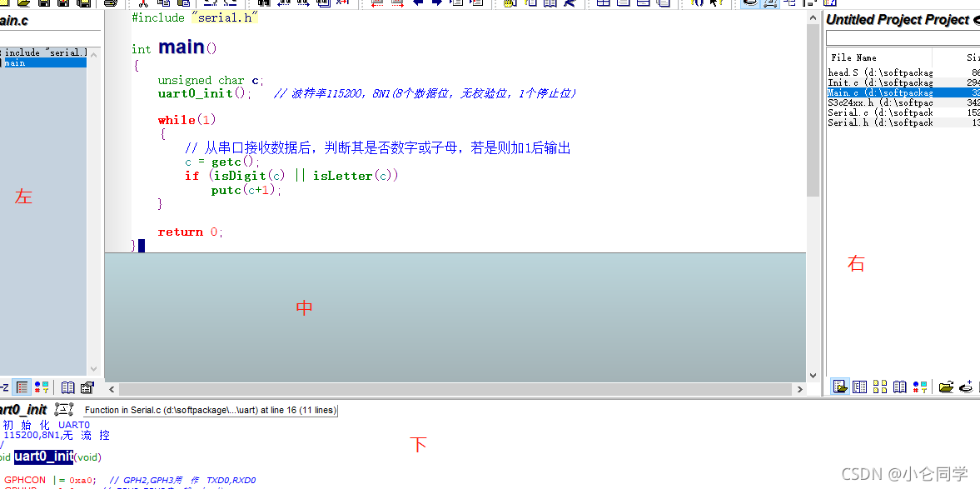Click highlighted uart0_init in context window definition
This screenshot has height=489, width=980.
[44, 457]
